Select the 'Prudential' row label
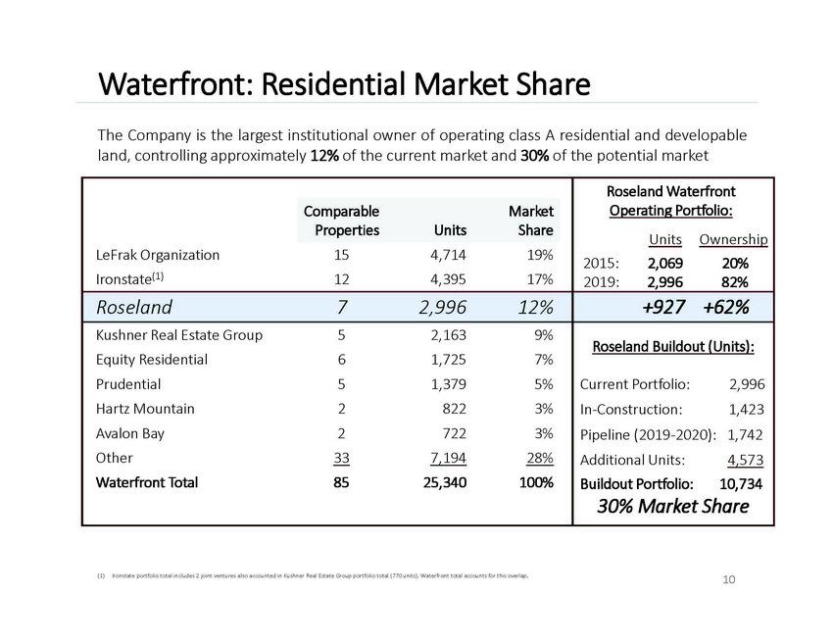Viewport: 833px width, 644px height. (x=128, y=384)
